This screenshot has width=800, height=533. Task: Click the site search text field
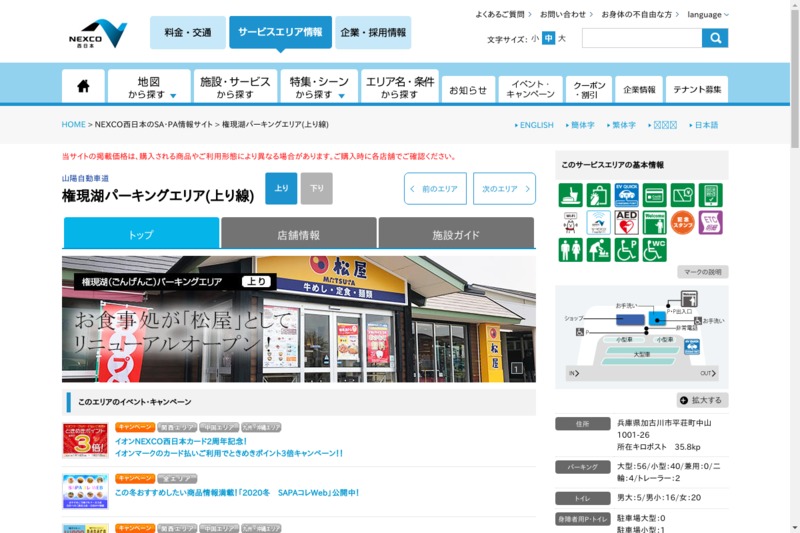pyautogui.click(x=641, y=38)
